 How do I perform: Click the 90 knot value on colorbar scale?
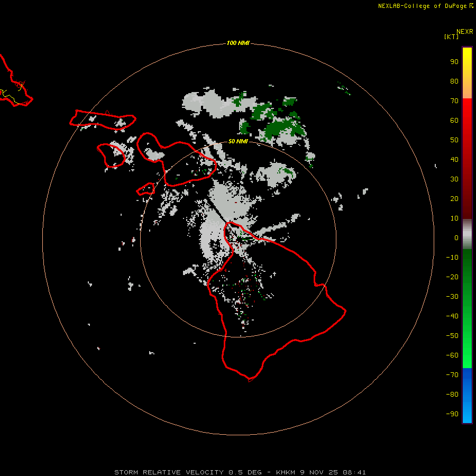[x=454, y=62]
